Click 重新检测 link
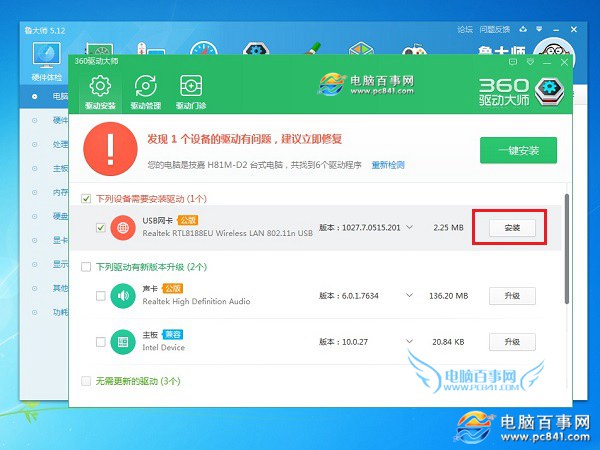Image resolution: width=600 pixels, height=450 pixels. [x=388, y=164]
